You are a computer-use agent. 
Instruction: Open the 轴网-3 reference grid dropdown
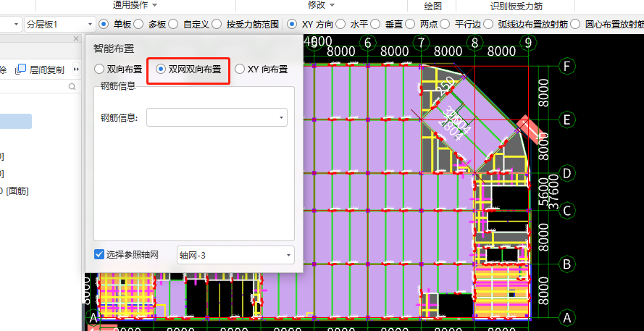pyautogui.click(x=235, y=255)
